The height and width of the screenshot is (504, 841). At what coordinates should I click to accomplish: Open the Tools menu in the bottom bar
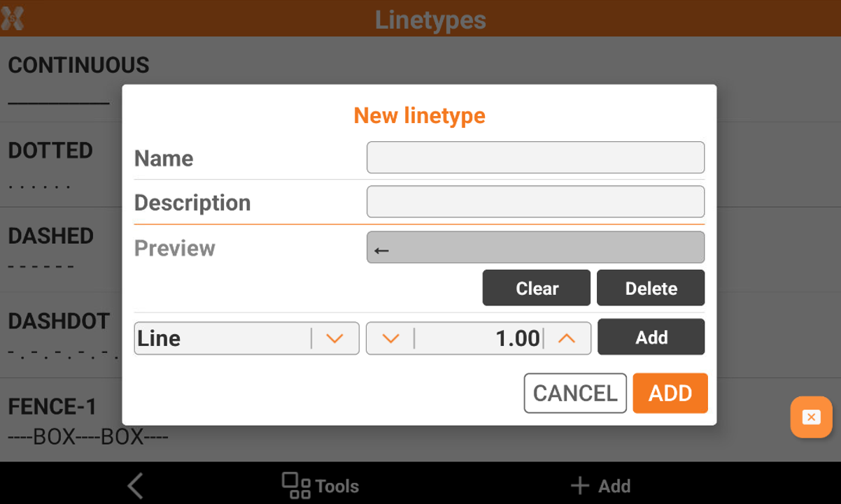point(320,486)
